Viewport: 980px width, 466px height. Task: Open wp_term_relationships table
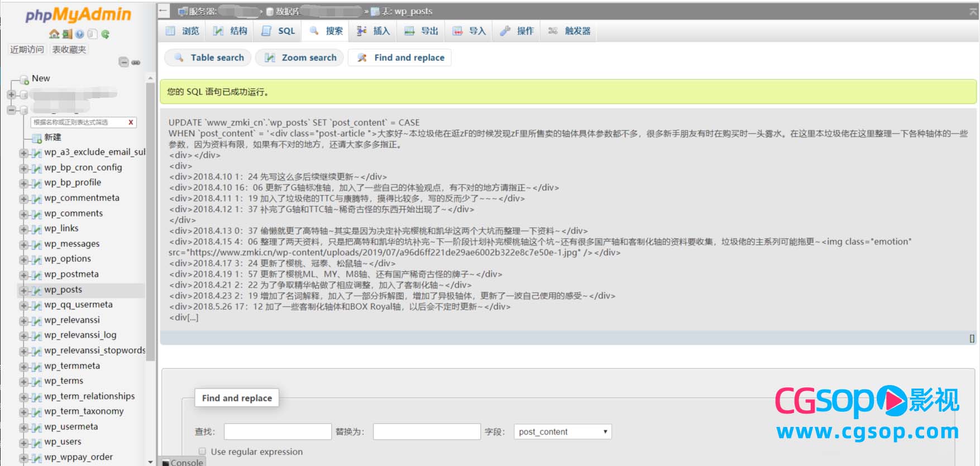coord(89,396)
